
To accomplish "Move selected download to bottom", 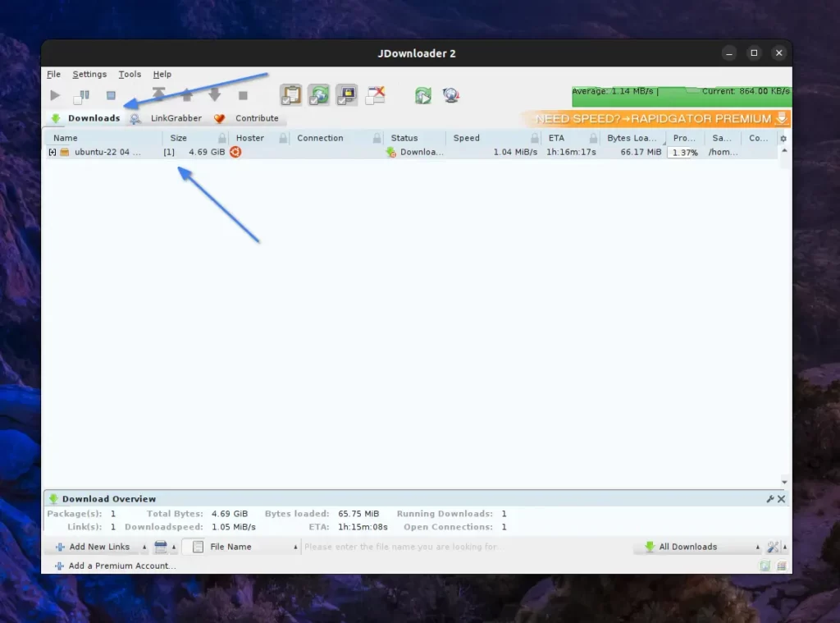I will (243, 95).
